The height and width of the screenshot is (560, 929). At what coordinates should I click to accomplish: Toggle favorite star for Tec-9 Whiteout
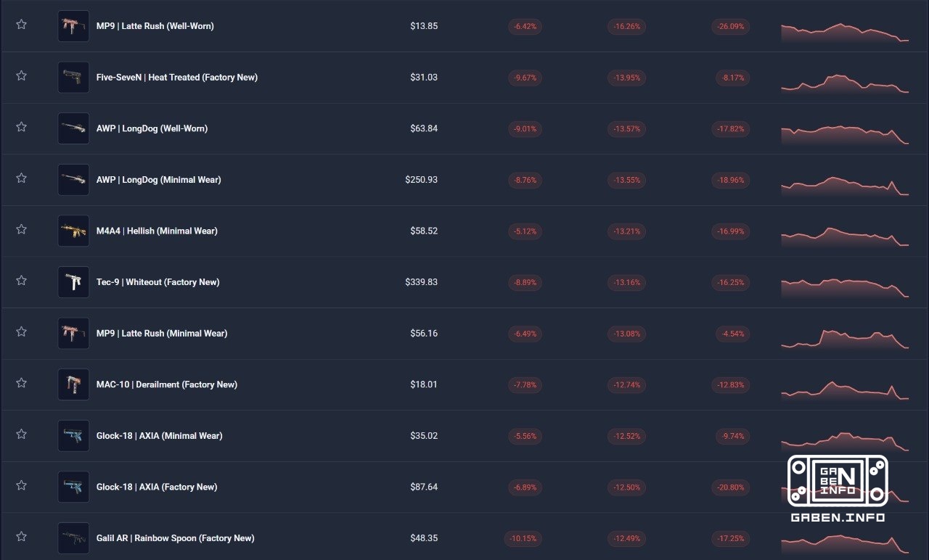21,281
